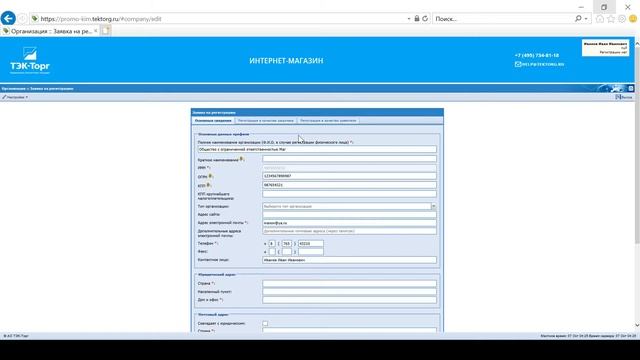The image size is (640, 360).
Task: Open the 'Настройки' settings menu
Action: click(x=15, y=97)
